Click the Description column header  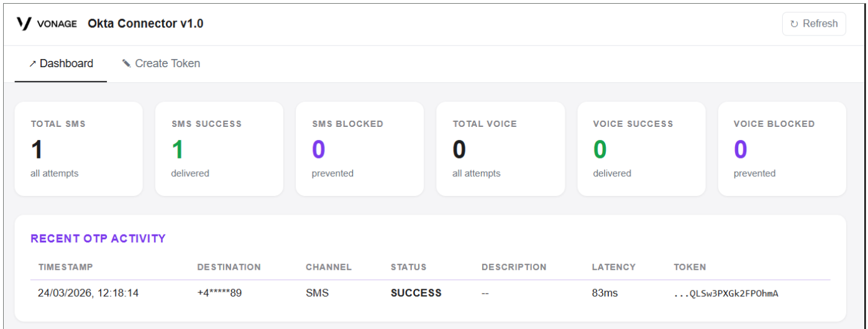(x=514, y=267)
